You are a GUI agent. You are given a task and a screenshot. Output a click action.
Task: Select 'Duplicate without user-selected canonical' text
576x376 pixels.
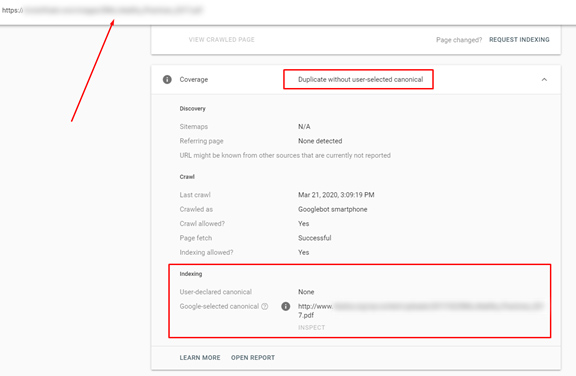(x=360, y=79)
